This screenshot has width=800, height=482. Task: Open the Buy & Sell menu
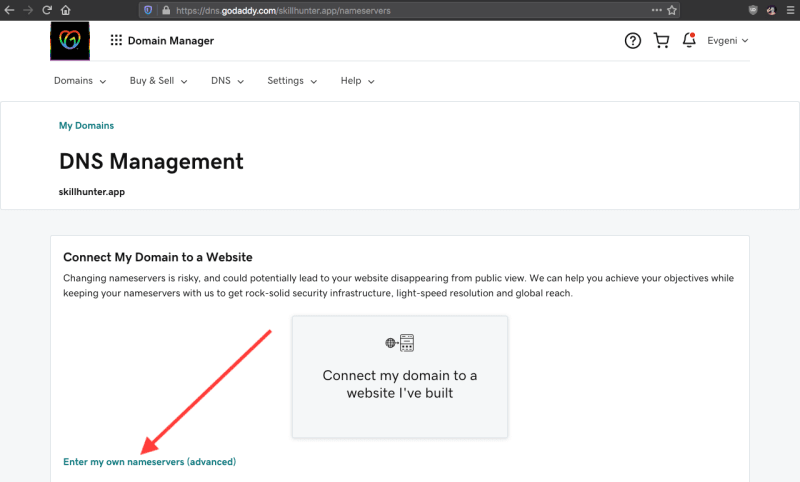coord(159,81)
